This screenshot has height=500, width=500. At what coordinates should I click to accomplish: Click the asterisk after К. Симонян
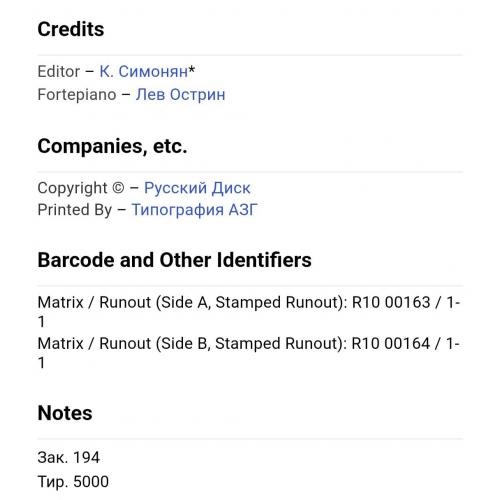(x=192, y=69)
